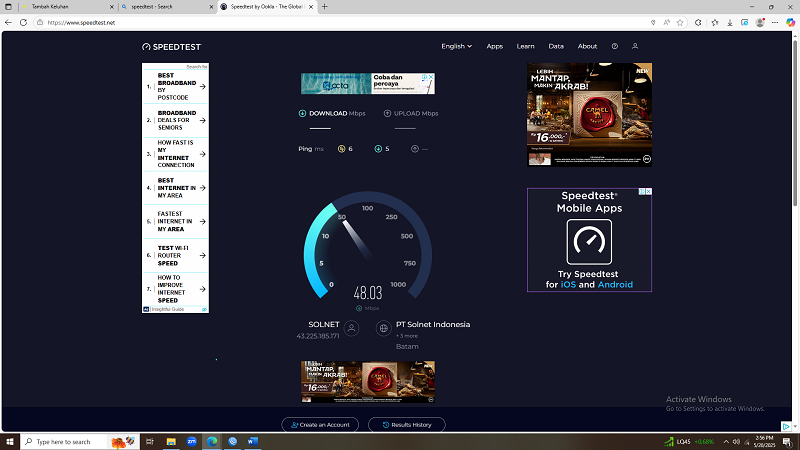Click the iOS link in mobile apps ad
Viewport: 800px width, 450px height.
pyautogui.click(x=568, y=285)
